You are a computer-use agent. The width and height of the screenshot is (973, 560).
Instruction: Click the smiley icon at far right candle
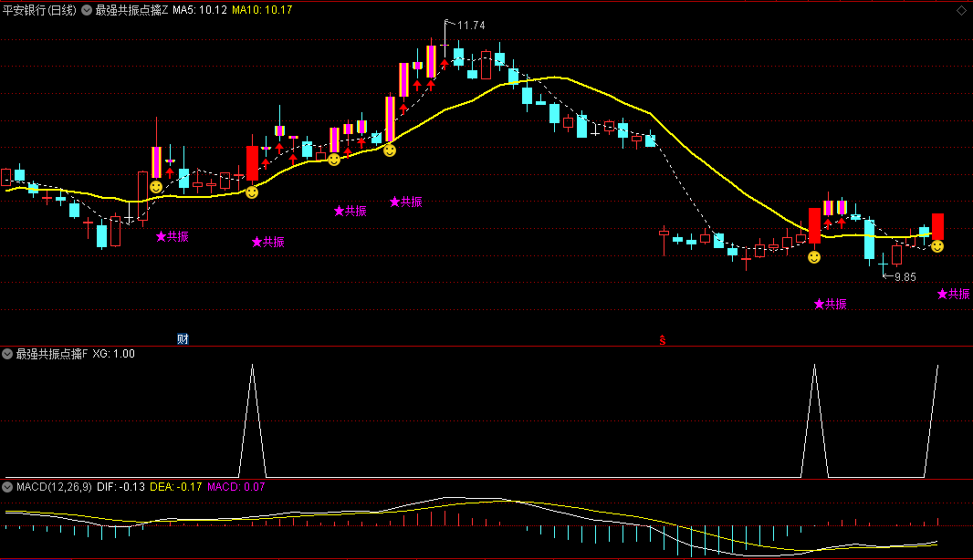pyautogui.click(x=937, y=246)
